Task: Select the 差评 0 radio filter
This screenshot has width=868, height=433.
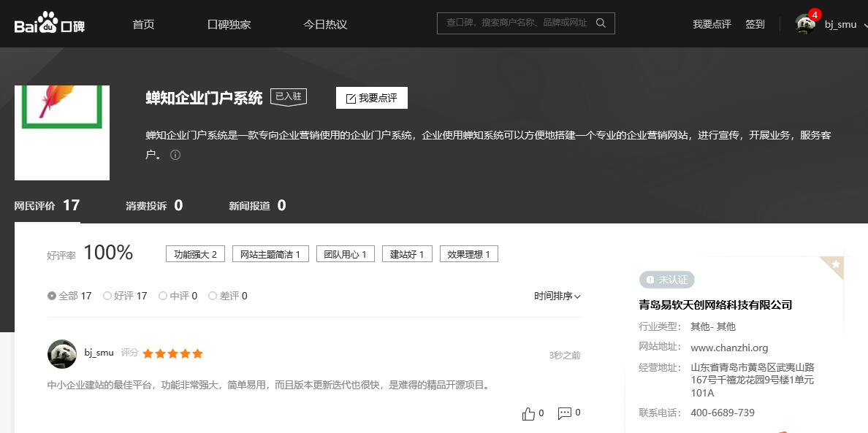Action: tap(227, 296)
